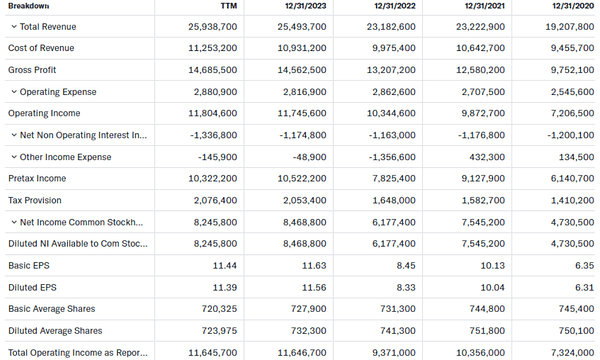Click the Total Operating Income as Reported label

coord(78,353)
